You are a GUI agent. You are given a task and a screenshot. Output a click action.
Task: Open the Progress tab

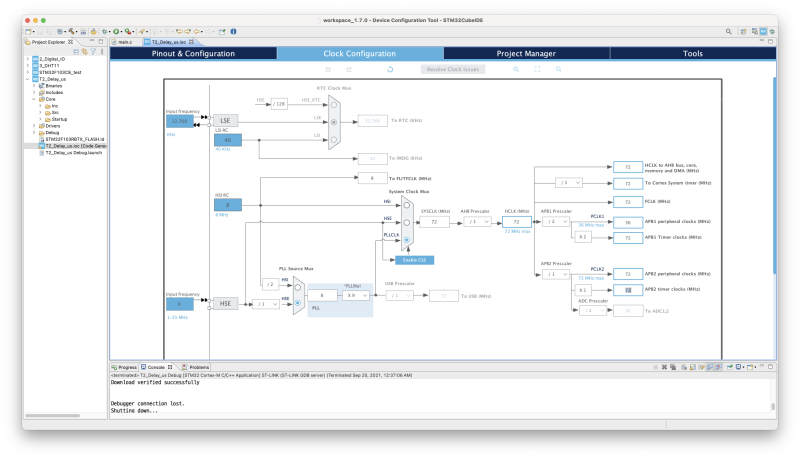[124, 367]
